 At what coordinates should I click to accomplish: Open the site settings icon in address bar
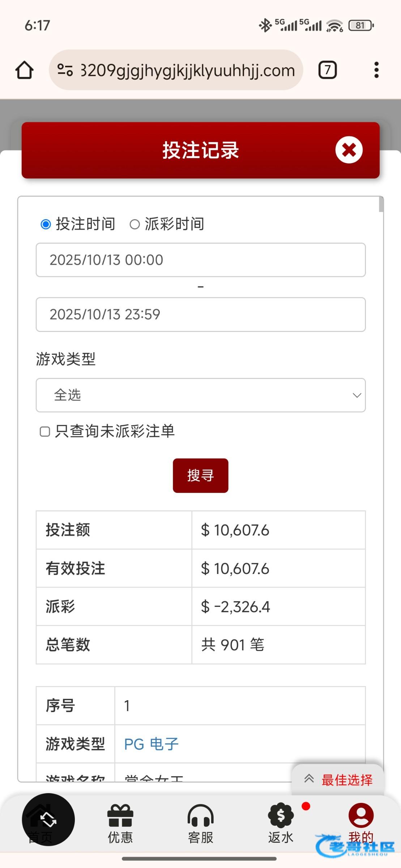[x=65, y=70]
